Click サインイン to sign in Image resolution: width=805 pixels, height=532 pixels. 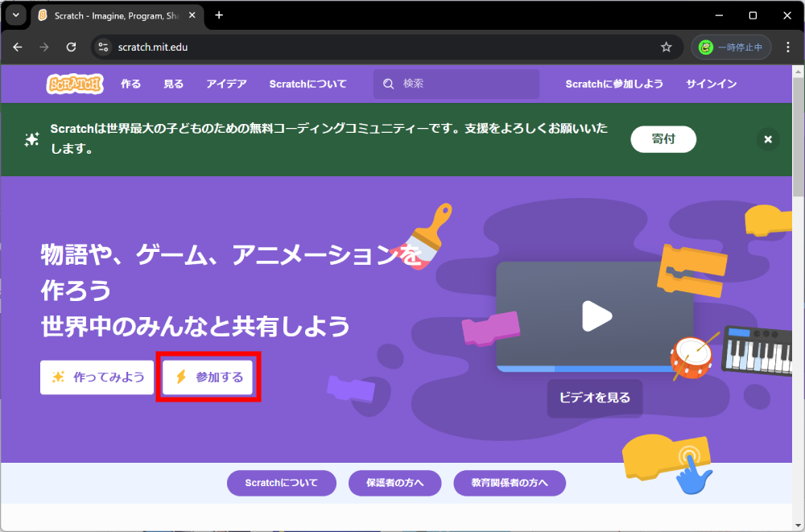[711, 84]
